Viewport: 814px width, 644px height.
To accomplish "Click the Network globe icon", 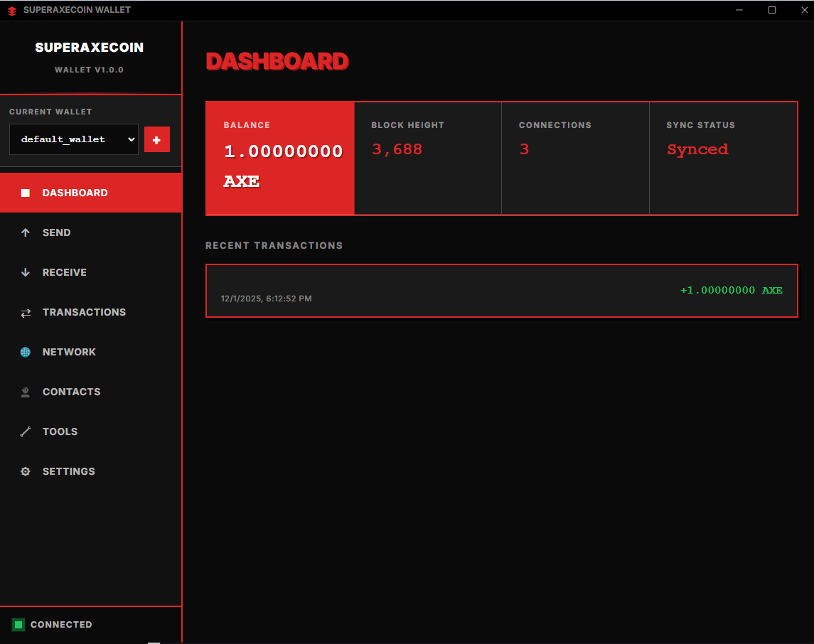I will point(26,352).
